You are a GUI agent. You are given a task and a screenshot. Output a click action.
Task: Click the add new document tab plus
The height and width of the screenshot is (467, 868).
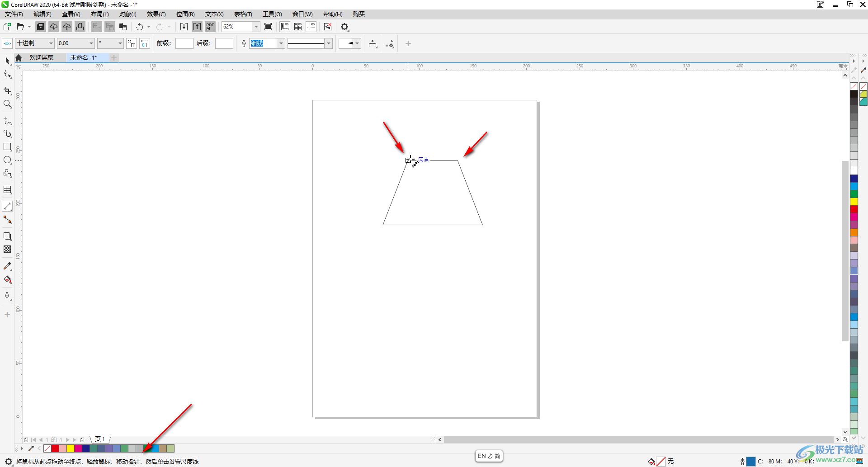[114, 57]
